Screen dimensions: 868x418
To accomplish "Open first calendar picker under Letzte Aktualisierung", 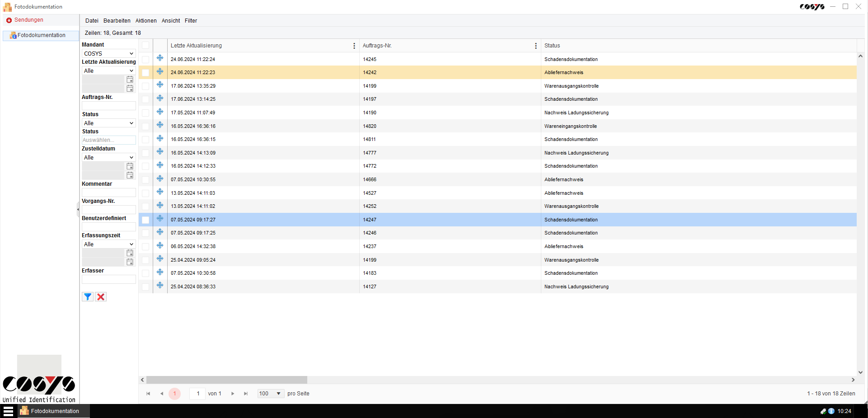I will 130,80.
